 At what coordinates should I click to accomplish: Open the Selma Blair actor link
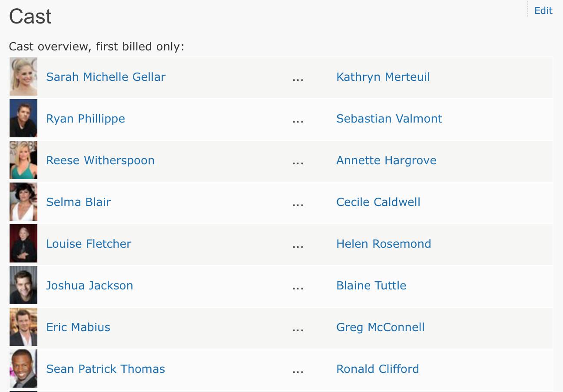pyautogui.click(x=78, y=202)
